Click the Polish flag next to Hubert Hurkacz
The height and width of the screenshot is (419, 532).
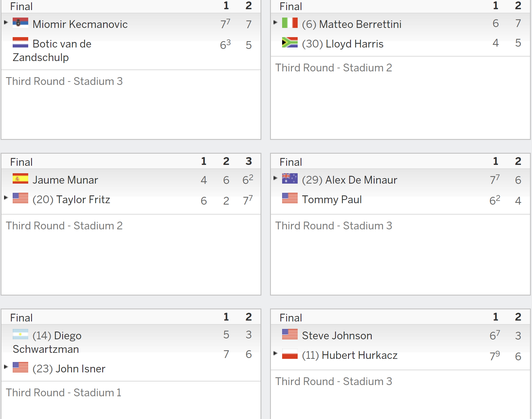(290, 354)
